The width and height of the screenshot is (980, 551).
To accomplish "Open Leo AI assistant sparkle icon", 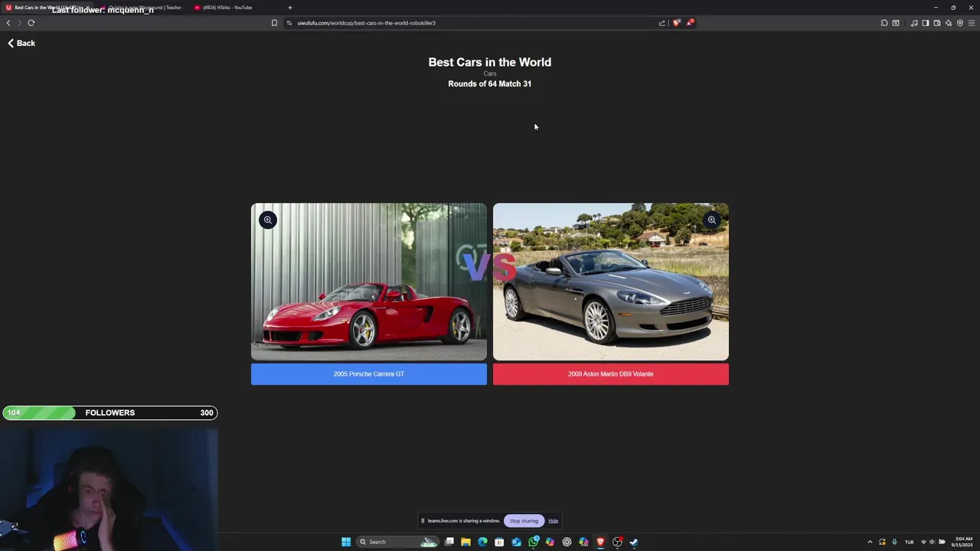I will 949,23.
